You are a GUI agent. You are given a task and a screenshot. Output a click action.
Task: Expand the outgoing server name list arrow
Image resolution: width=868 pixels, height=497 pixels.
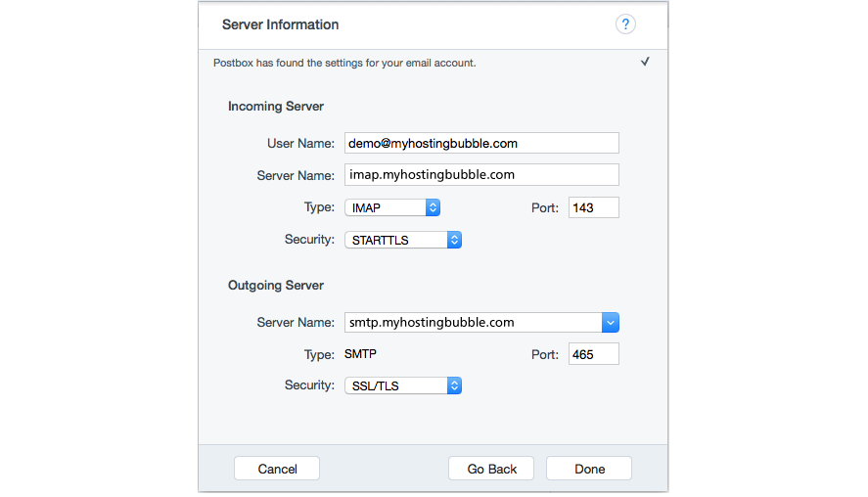pyautogui.click(x=610, y=322)
